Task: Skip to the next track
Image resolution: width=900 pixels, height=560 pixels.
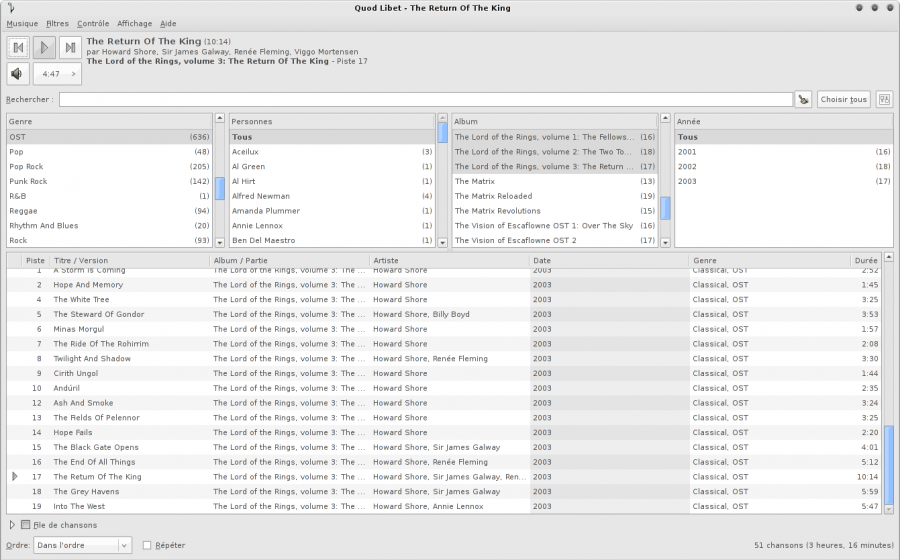Action: pyautogui.click(x=70, y=48)
